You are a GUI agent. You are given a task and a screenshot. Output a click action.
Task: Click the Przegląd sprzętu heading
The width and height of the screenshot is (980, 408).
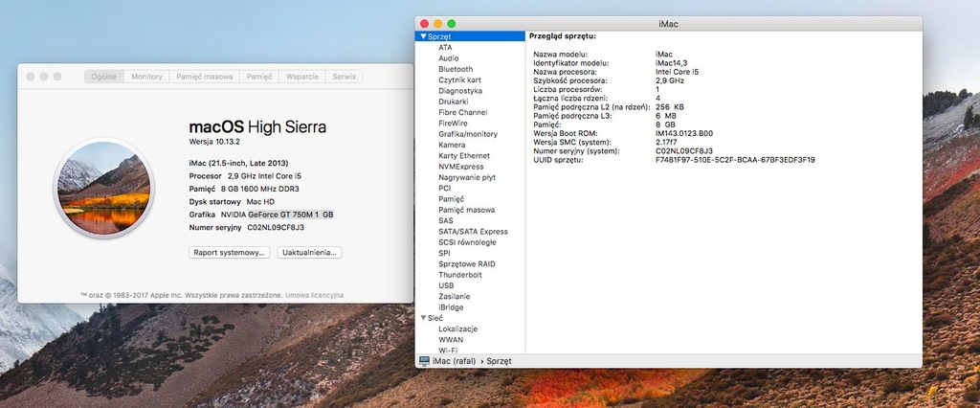tap(562, 35)
